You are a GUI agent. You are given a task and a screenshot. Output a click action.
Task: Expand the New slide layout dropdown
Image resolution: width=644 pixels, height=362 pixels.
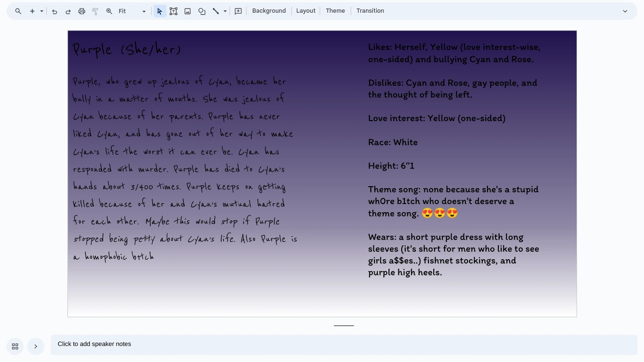pos(41,11)
